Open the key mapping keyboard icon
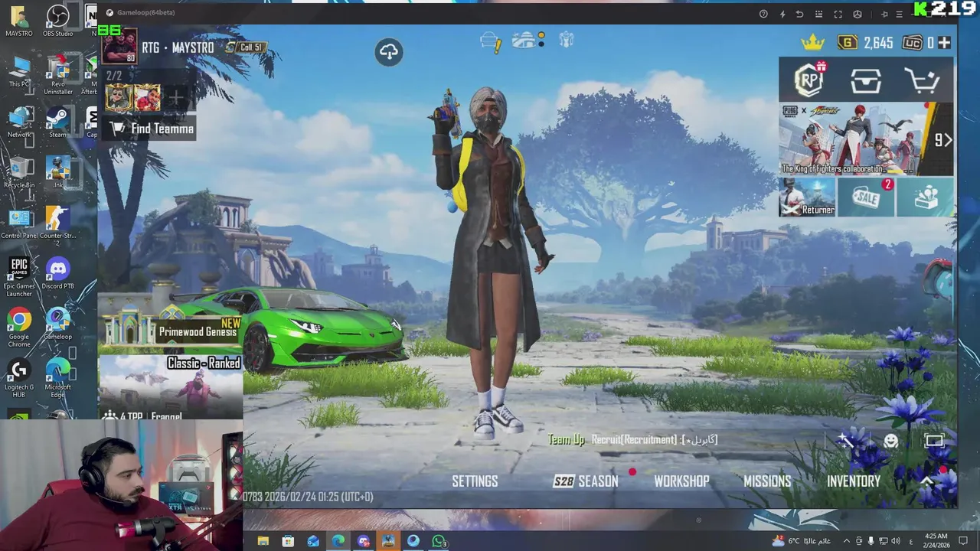The width and height of the screenshot is (980, 551). coord(819,14)
